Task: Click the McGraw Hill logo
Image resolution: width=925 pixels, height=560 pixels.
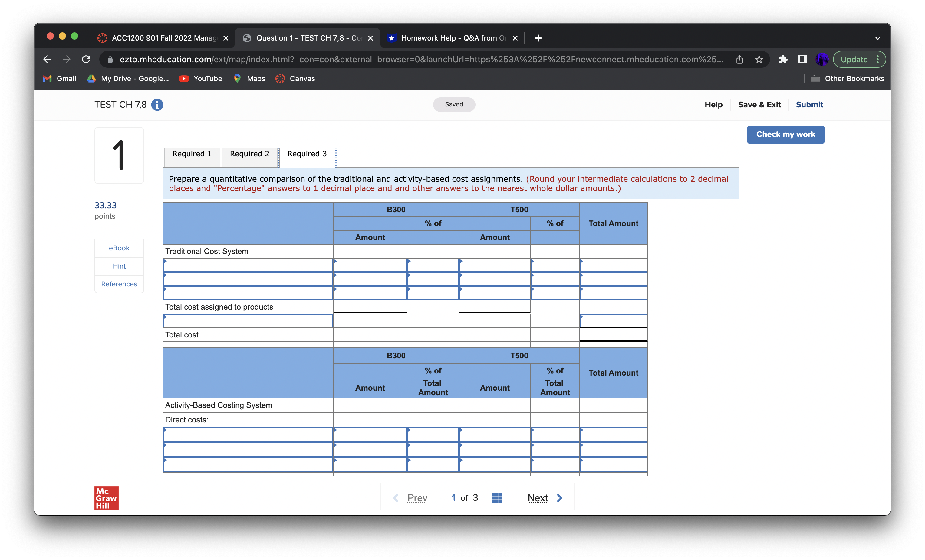Action: pos(106,498)
